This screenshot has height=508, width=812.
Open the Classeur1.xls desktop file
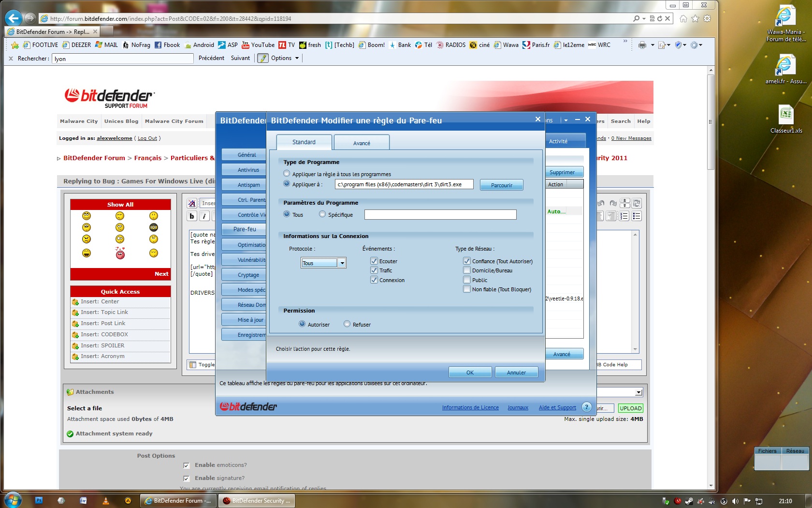[x=786, y=120]
